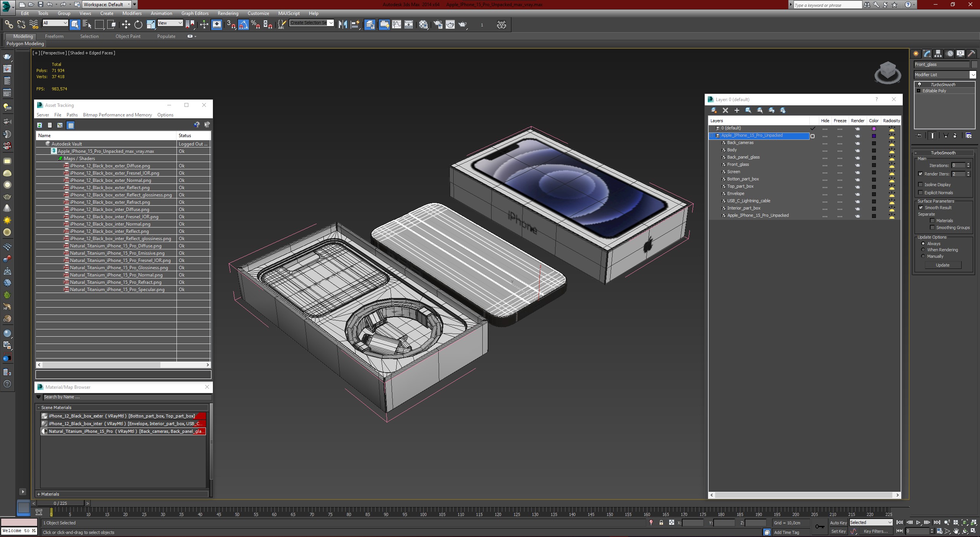This screenshot has width=980, height=537.
Task: Add selected objects to layer plus icon
Action: pos(737,110)
